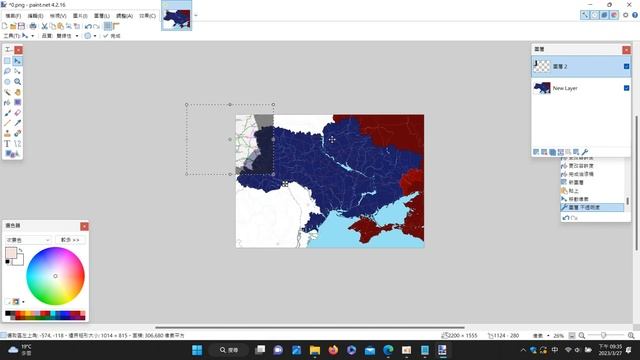Click undo arrow in History panel
Viewport: 640px width, 360px height.
(x=566, y=218)
